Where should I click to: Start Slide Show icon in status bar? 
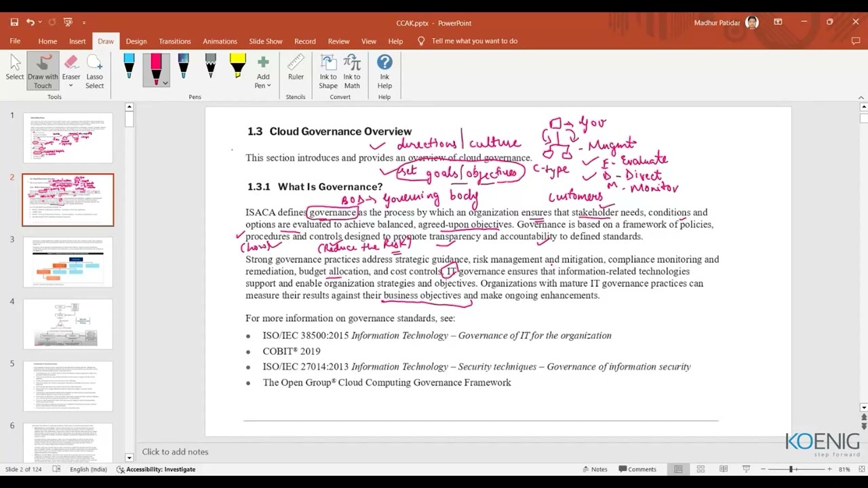(x=746, y=469)
